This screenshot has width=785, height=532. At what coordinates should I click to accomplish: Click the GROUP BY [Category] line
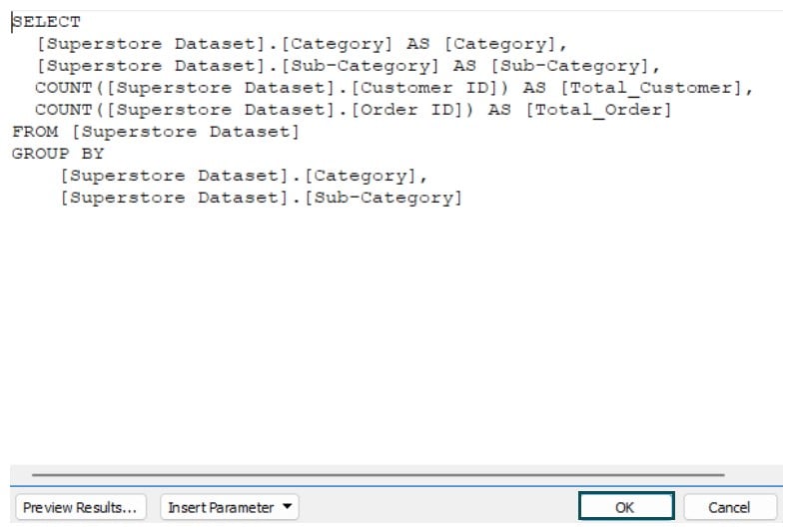(243, 176)
